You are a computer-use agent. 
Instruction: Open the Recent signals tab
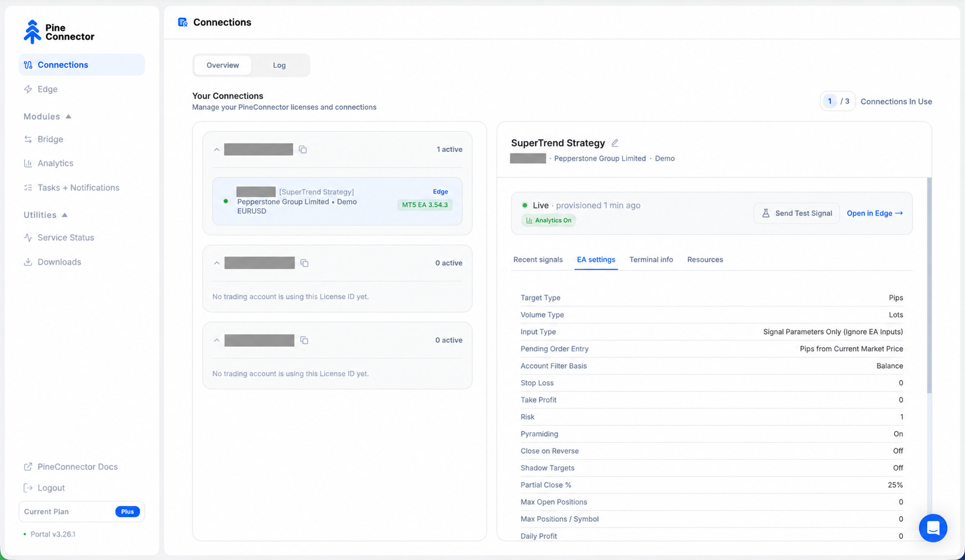(538, 259)
